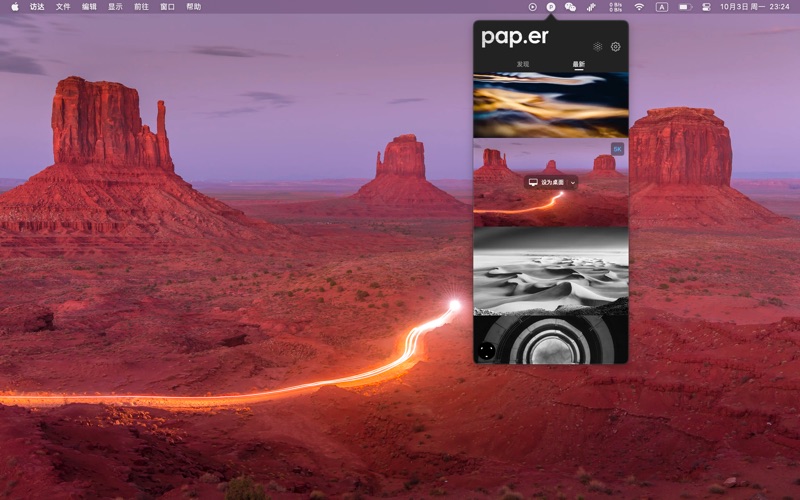This screenshot has height=500, width=800.
Task: Expand chevron next to 设为桌面
Action: (573, 183)
